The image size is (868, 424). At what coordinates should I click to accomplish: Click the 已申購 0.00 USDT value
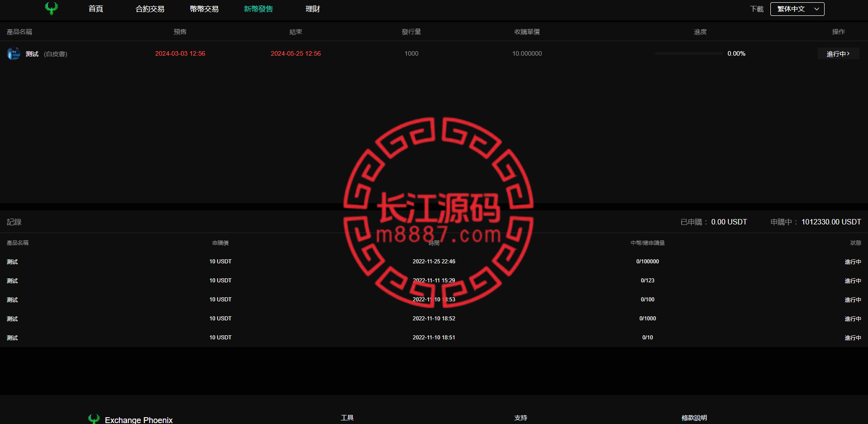729,222
